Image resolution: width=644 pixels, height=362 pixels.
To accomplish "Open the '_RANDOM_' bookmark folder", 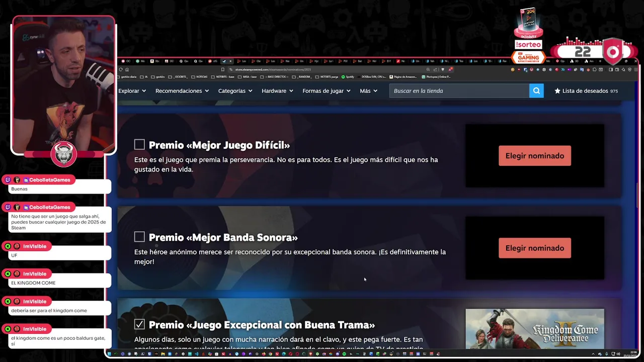I will [301, 77].
